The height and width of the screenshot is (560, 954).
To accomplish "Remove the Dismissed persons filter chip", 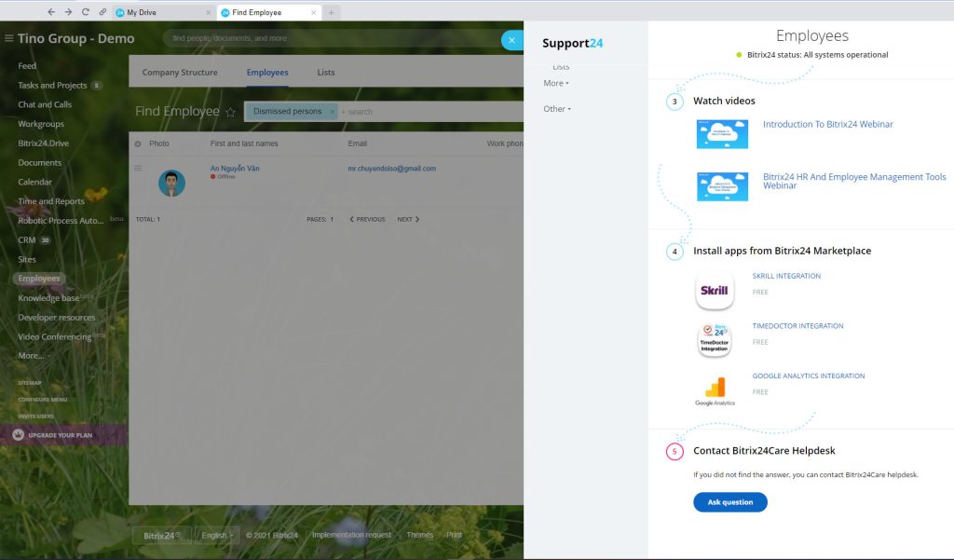I will coord(333,112).
